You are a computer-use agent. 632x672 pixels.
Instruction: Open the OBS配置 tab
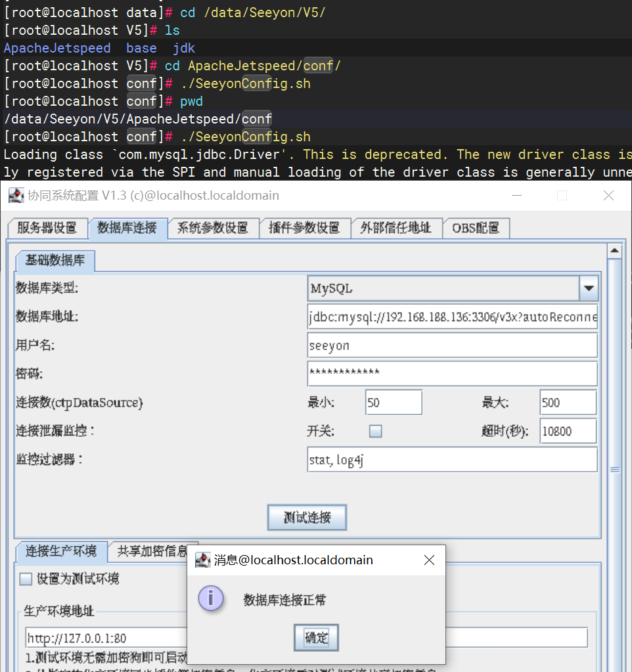(476, 227)
